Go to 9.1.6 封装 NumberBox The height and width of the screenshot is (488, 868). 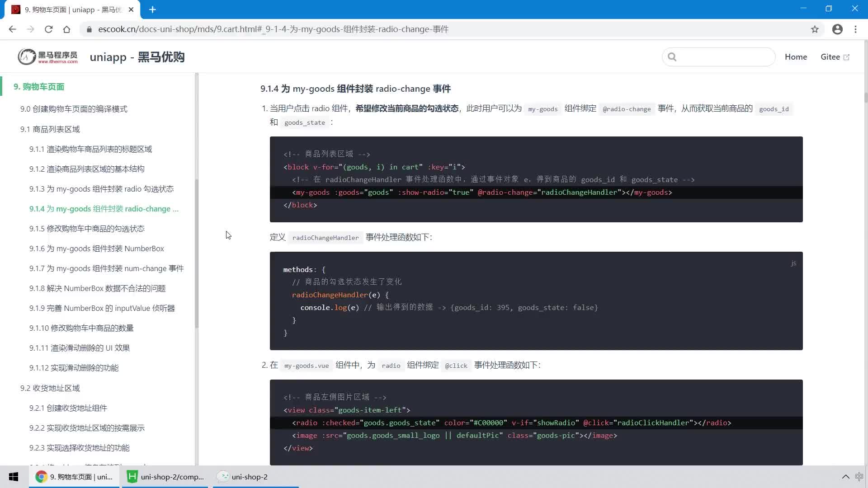point(96,249)
